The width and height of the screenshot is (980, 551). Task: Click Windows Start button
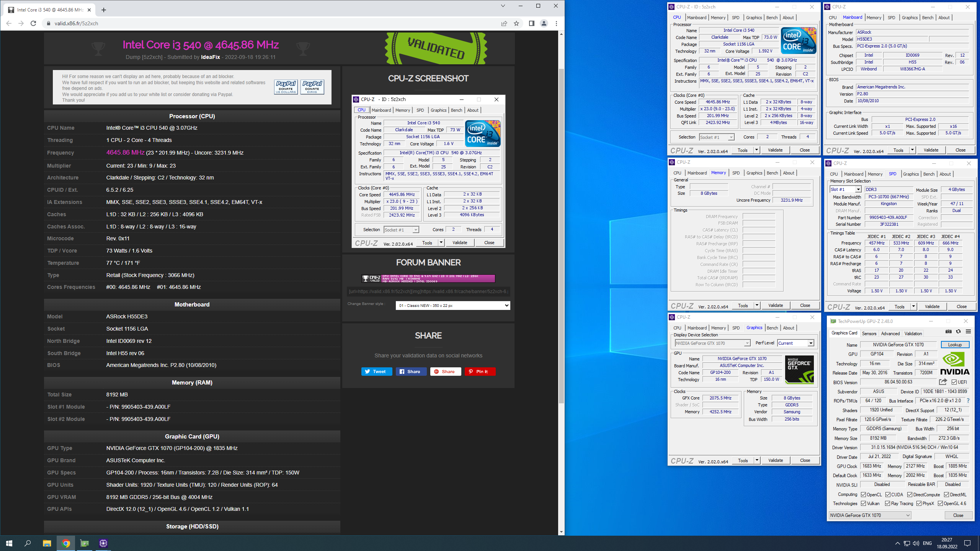point(9,543)
